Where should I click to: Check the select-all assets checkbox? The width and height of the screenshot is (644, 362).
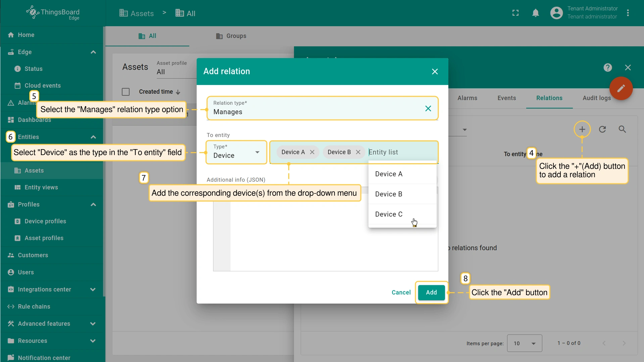126,92
